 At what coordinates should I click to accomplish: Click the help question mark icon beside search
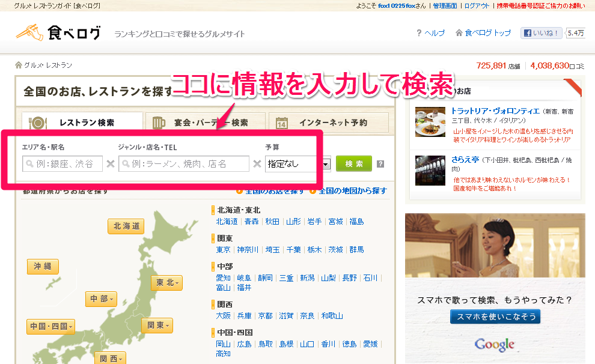click(380, 164)
